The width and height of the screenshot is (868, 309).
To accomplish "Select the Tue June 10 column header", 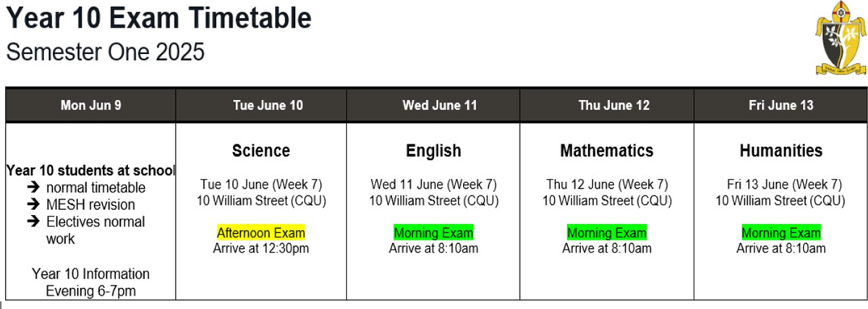I will point(261,105).
